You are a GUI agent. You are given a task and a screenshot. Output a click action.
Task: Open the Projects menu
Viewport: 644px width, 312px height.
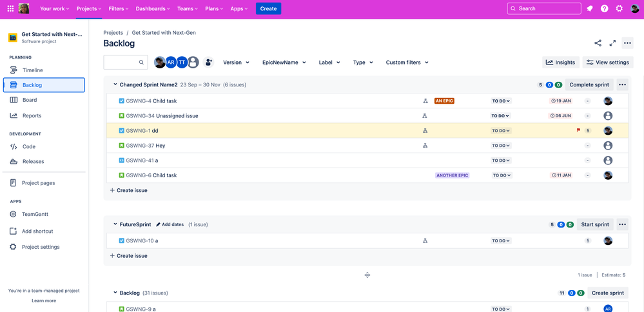click(89, 8)
